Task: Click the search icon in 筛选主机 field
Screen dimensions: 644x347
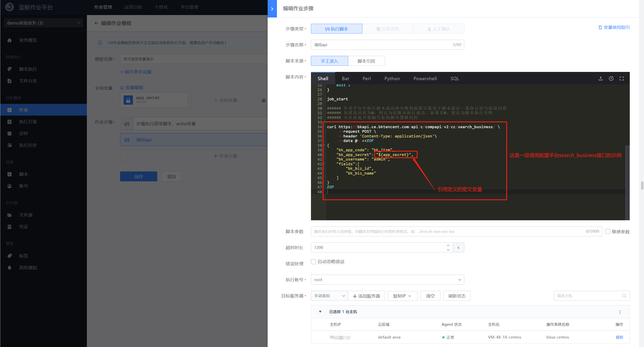Action: tap(624, 295)
